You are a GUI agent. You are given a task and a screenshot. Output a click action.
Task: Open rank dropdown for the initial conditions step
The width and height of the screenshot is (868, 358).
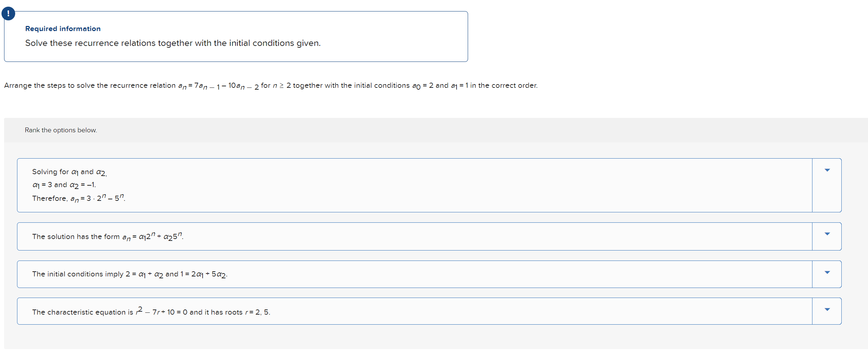[x=827, y=272]
